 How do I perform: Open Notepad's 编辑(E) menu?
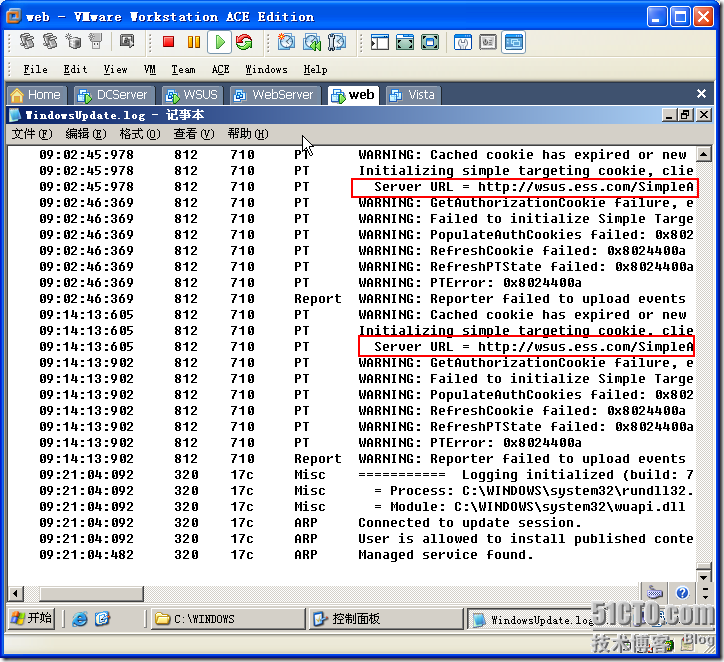[x=86, y=134]
